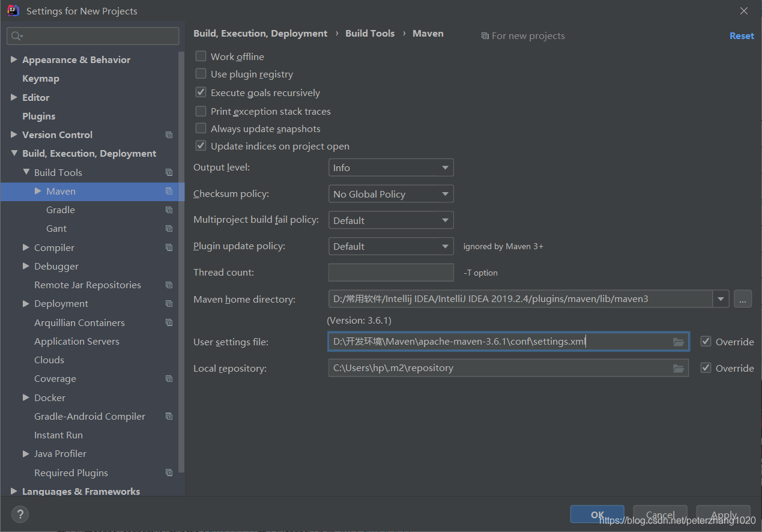Select Debugger in settings tree
The width and height of the screenshot is (762, 532).
click(x=56, y=266)
